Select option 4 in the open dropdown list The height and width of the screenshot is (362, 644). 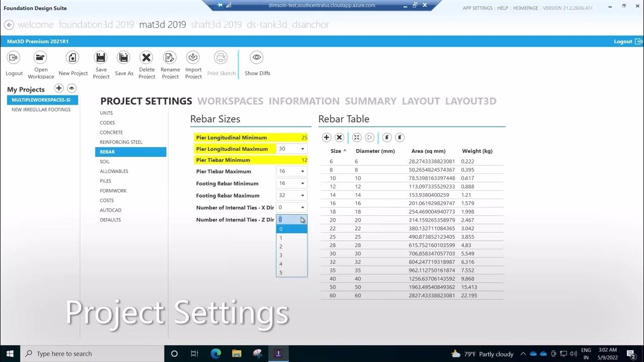[x=292, y=264]
